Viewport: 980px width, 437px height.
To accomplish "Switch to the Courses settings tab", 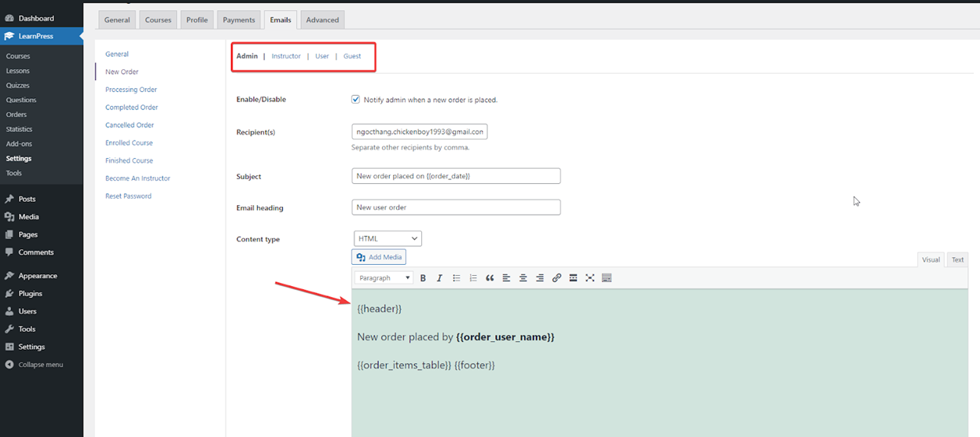I will pos(158,20).
